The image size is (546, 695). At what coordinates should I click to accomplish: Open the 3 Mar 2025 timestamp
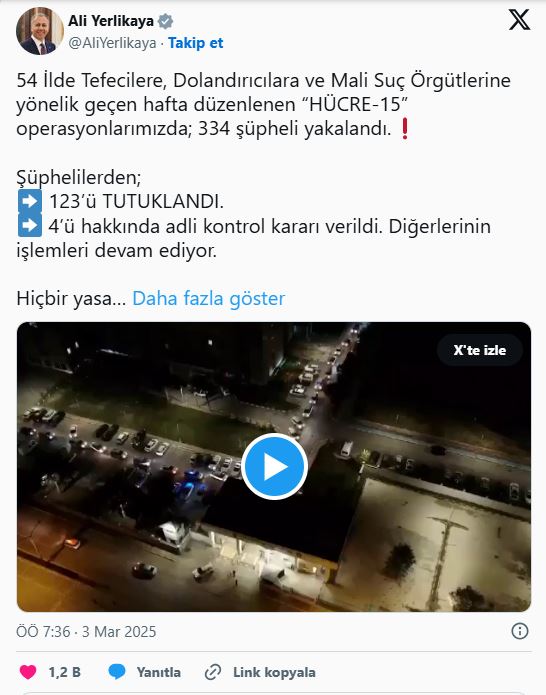119,632
